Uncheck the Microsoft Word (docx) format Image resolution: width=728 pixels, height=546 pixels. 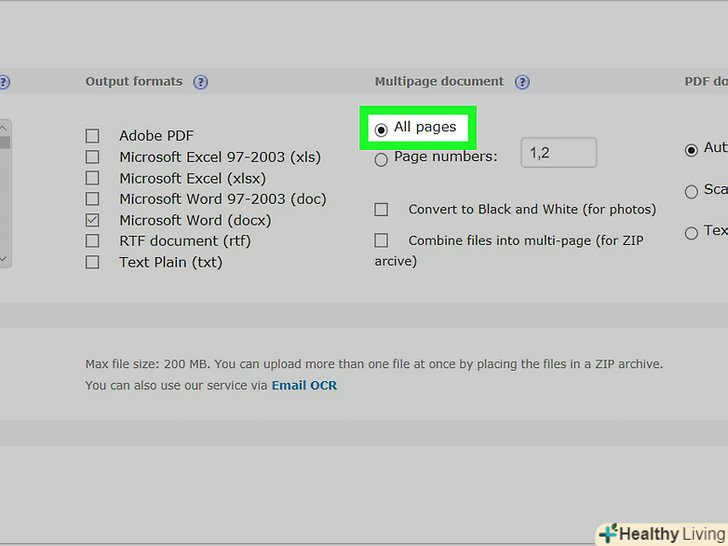(92, 220)
